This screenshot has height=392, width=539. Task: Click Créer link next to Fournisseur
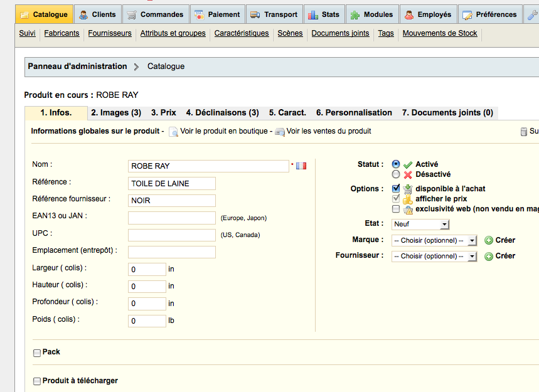pos(505,256)
